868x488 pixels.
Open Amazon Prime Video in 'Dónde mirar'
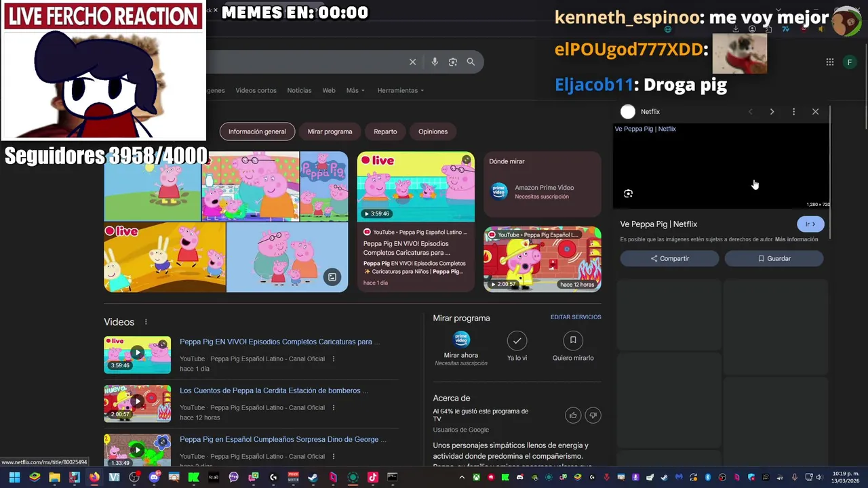[x=542, y=192]
